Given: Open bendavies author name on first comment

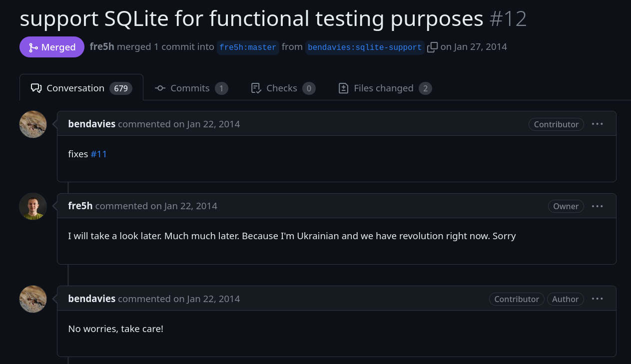Looking at the screenshot, I should 92,124.
